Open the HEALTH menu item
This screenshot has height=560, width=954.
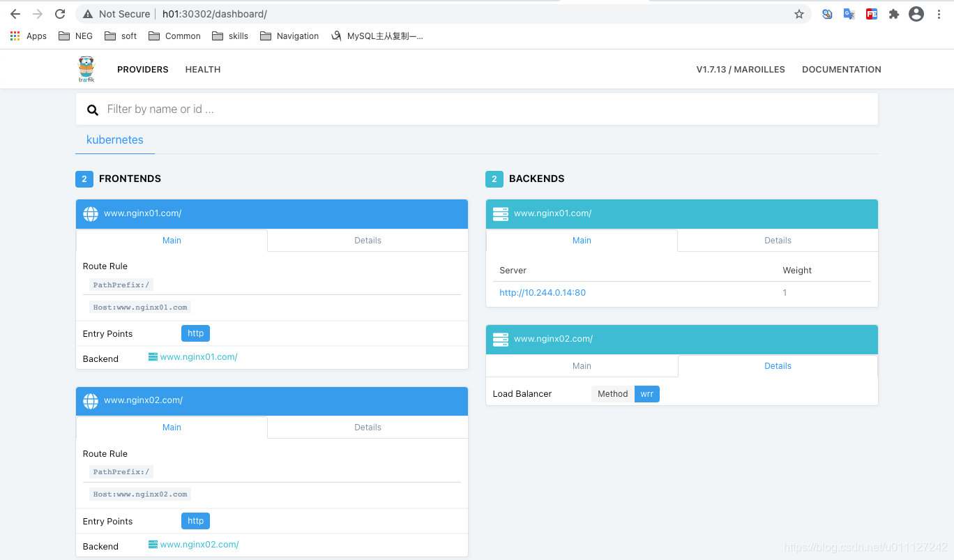[203, 70]
